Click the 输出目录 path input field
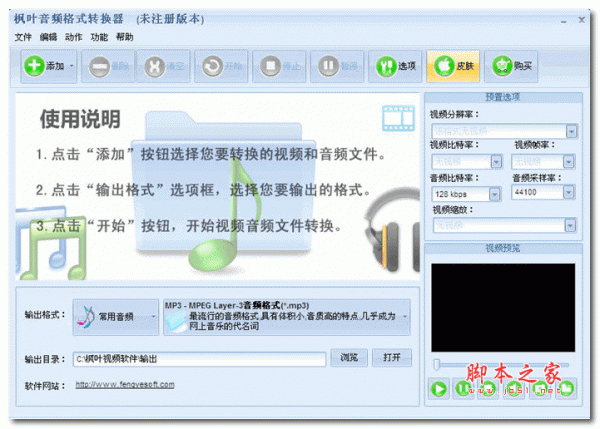 point(199,359)
